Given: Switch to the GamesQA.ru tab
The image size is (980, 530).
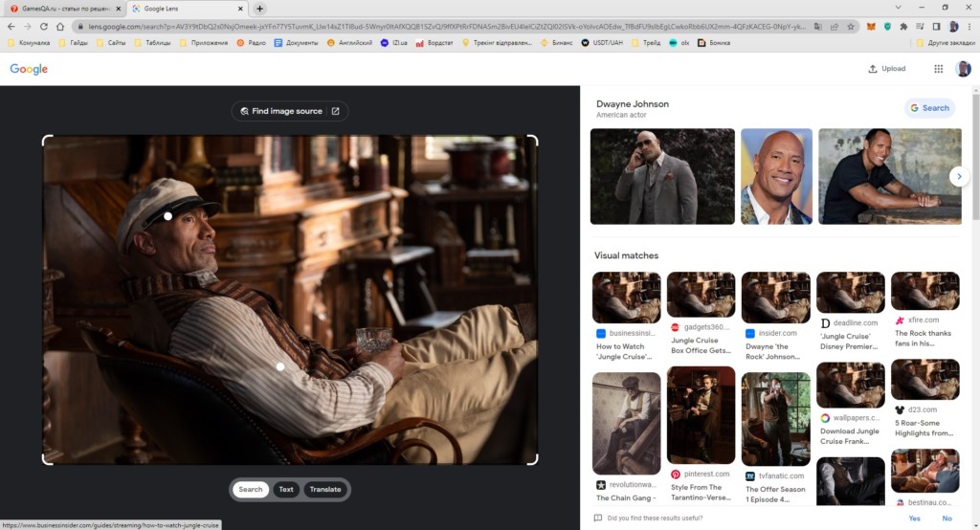Looking at the screenshot, I should point(63,9).
